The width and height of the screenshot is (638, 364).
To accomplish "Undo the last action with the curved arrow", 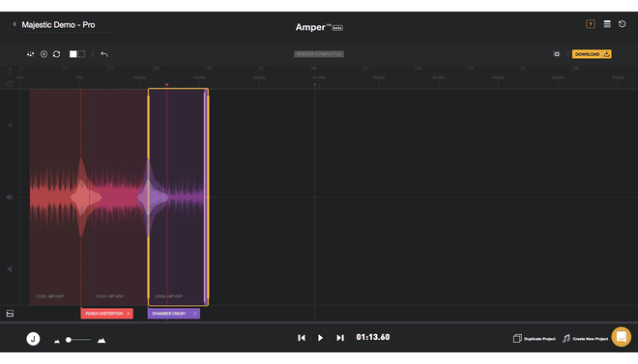I will pyautogui.click(x=104, y=54).
